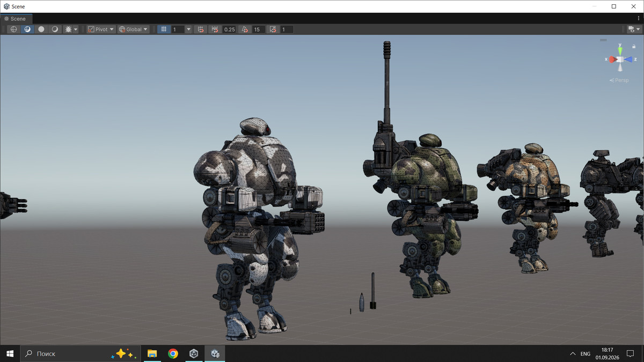Edit the move snap value 0.25

[230, 29]
